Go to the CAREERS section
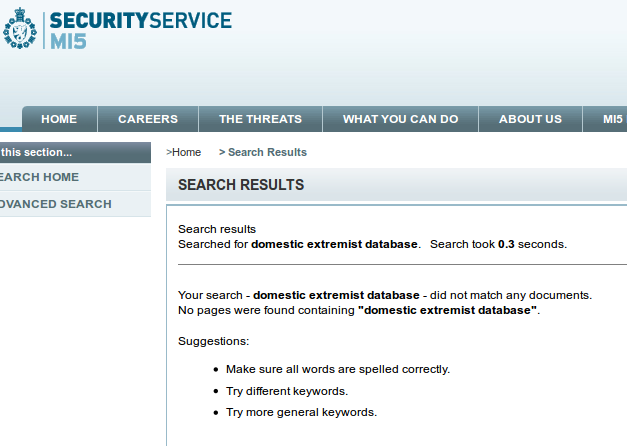This screenshot has height=446, width=627. [x=148, y=119]
